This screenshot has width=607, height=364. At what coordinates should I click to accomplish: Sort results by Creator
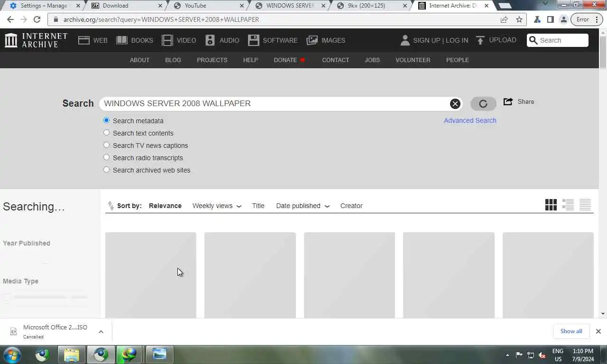pos(351,206)
